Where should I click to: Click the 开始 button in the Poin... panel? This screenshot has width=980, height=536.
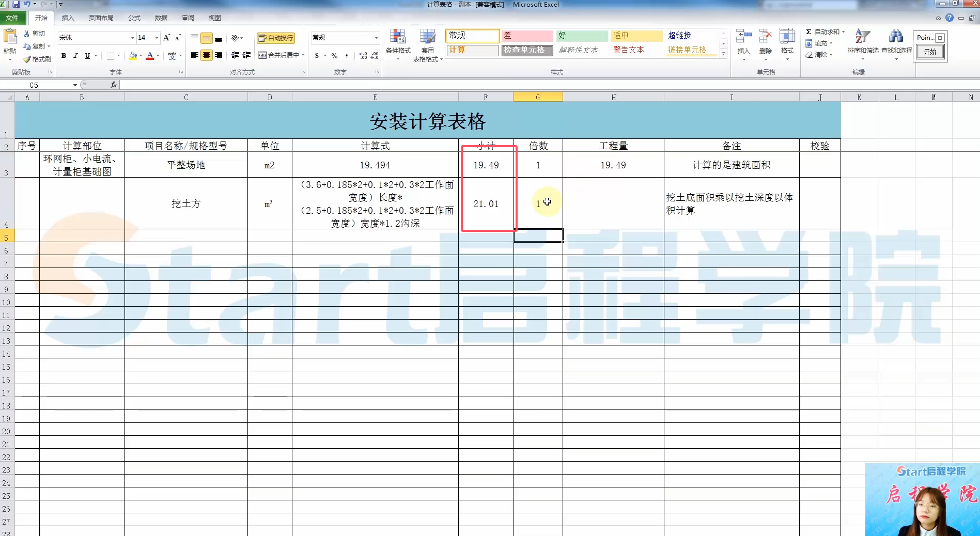(x=930, y=52)
